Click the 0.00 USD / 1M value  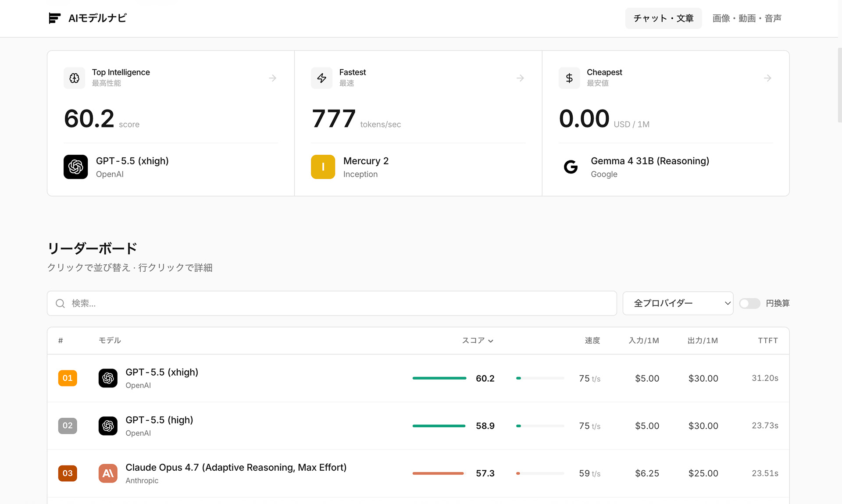[584, 119]
